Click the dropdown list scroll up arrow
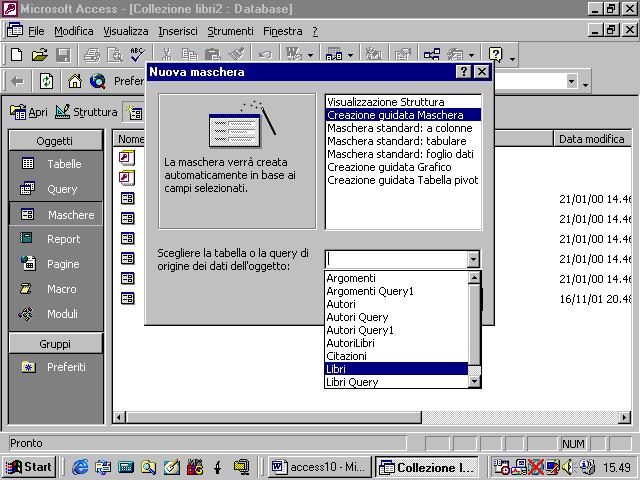 pyautogui.click(x=474, y=278)
